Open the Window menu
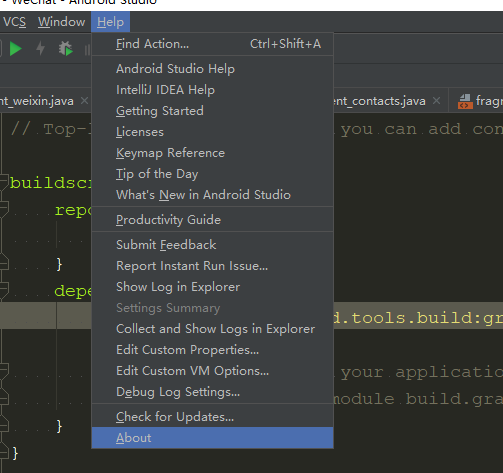The image size is (503, 473). [x=61, y=22]
